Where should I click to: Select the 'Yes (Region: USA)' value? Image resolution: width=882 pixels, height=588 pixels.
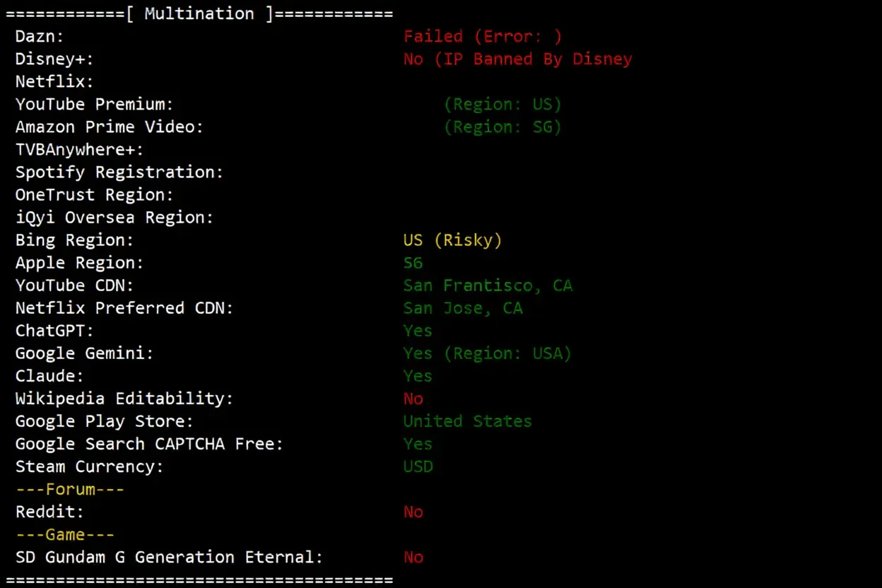488,353
